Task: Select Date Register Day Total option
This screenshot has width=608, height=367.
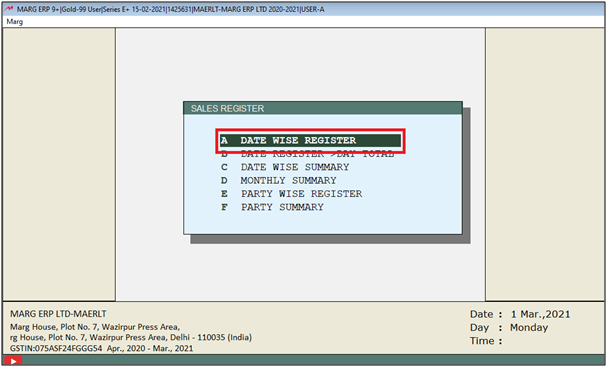Action: point(307,154)
